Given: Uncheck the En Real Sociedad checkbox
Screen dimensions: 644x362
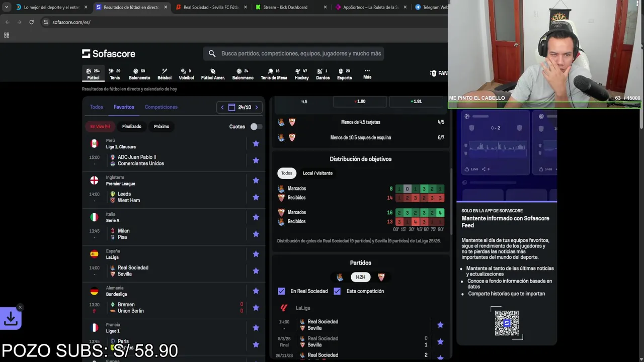Looking at the screenshot, I should pyautogui.click(x=281, y=291).
